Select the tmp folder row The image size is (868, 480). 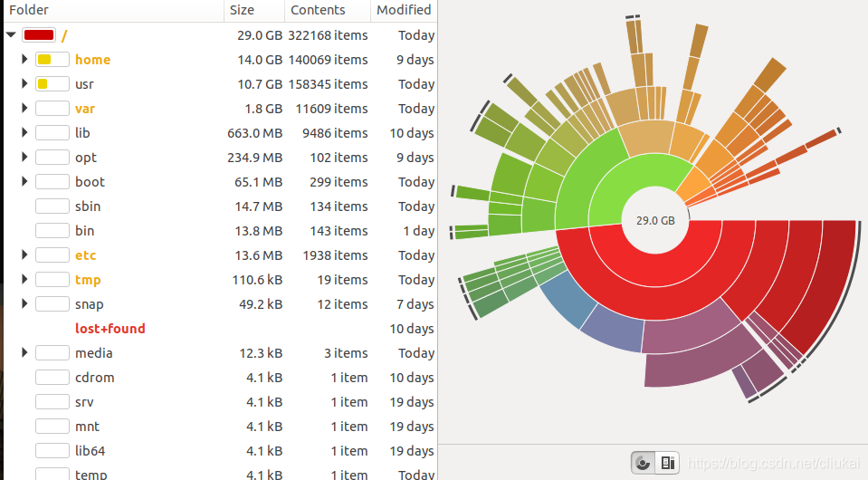tap(220, 280)
